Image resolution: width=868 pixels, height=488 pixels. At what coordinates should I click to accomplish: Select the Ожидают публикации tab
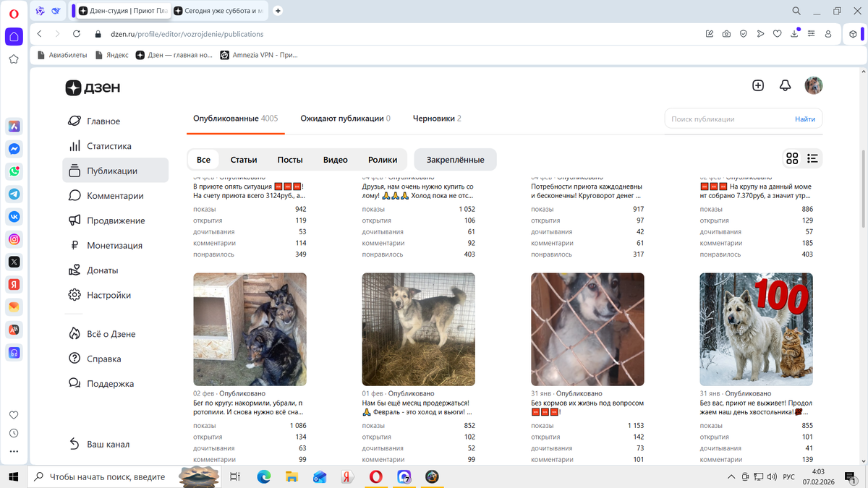click(346, 119)
